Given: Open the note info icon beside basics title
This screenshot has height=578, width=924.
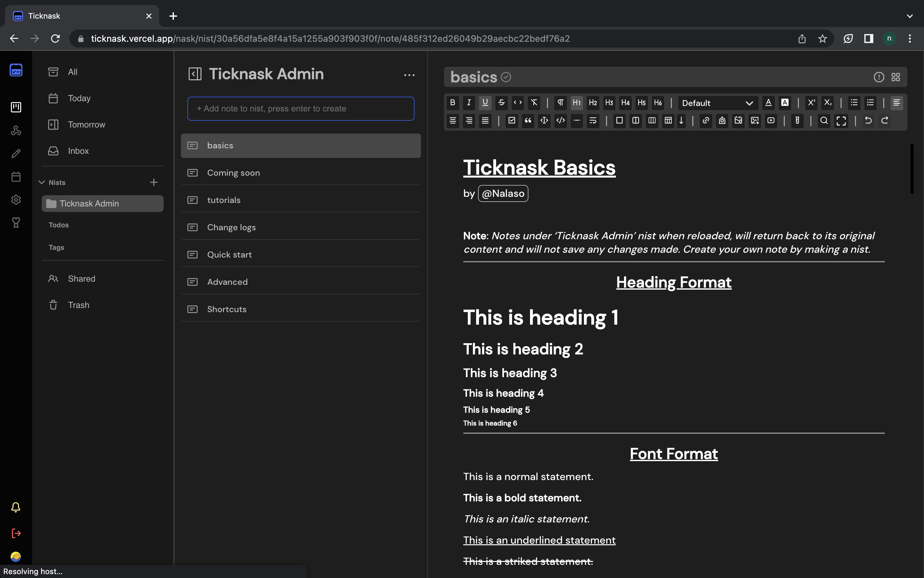Looking at the screenshot, I should tap(879, 77).
